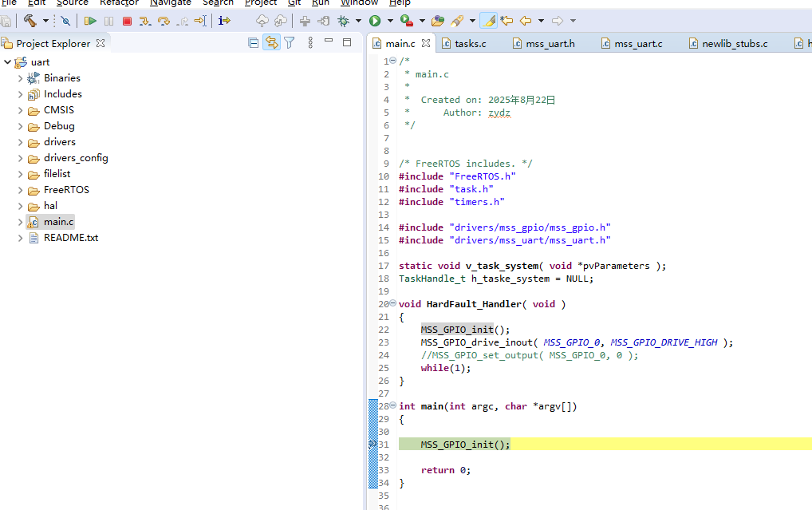Open the Back history dropdown arrow

[x=541, y=21]
